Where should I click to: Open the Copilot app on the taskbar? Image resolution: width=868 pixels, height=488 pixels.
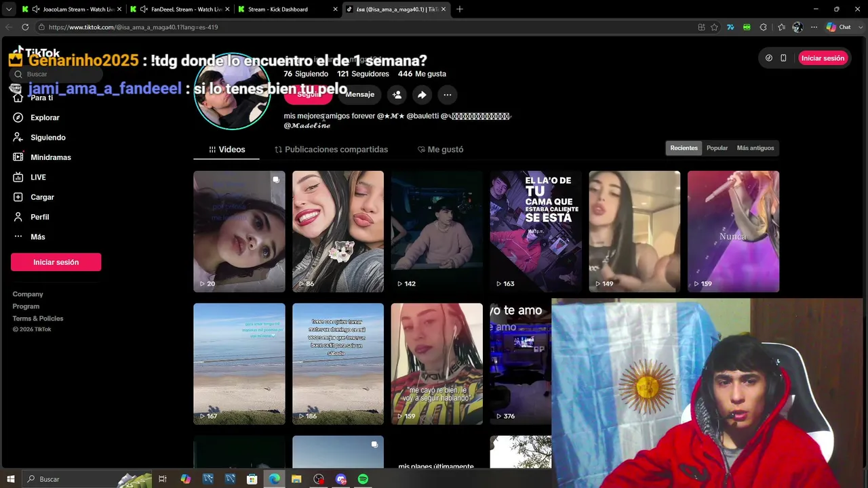185,479
